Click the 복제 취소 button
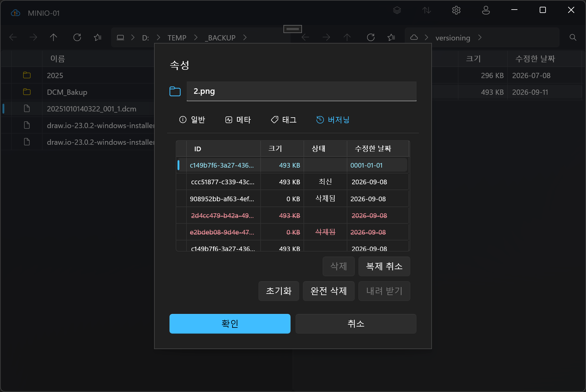 pyautogui.click(x=384, y=266)
